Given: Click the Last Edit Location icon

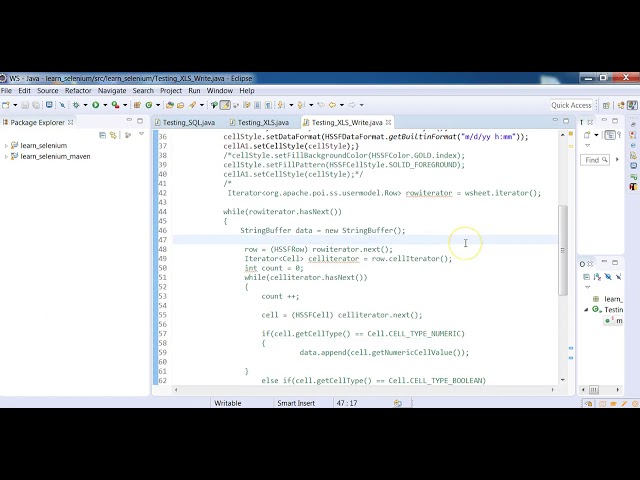Looking at the screenshot, I should (x=321, y=105).
